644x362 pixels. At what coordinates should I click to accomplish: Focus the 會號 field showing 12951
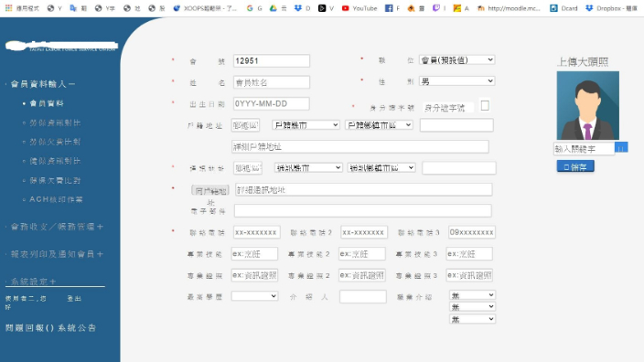272,60
